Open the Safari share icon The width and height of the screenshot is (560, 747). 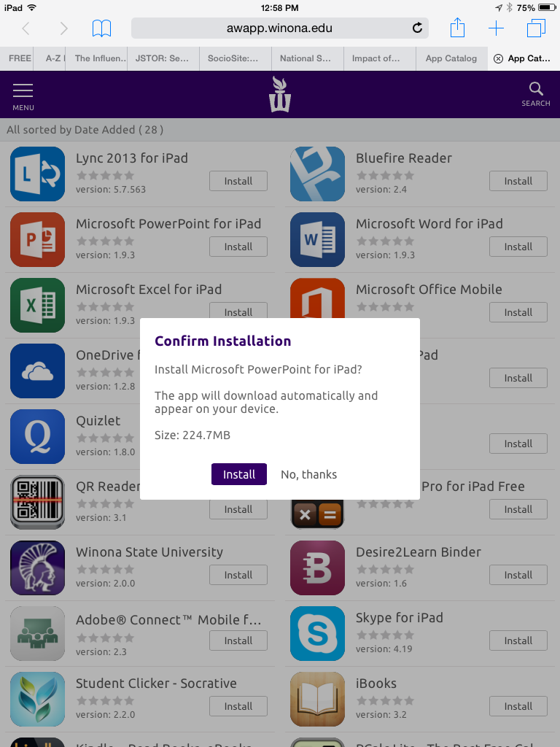pyautogui.click(x=457, y=28)
